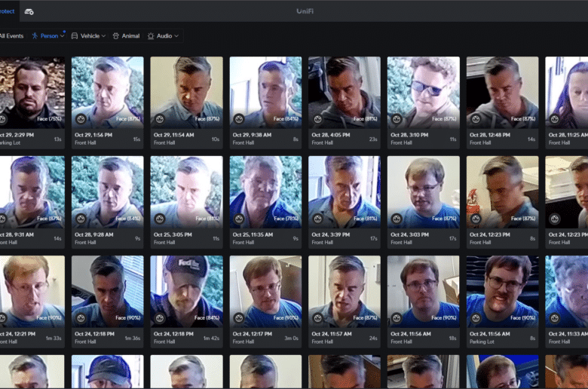This screenshot has width=588, height=389.
Task: Click face icon on Oct 24, 12:23 PM 8s card
Action: (476, 219)
